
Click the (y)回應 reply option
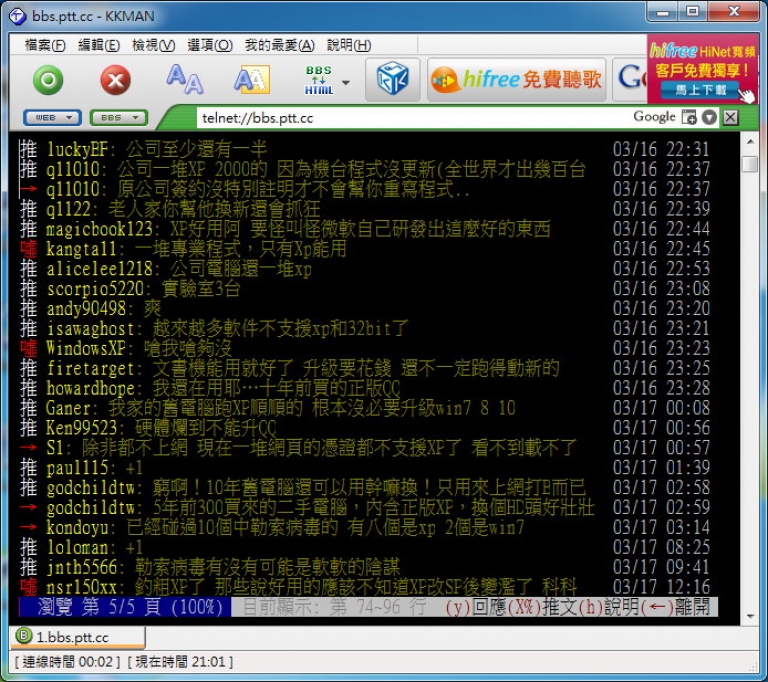point(476,608)
